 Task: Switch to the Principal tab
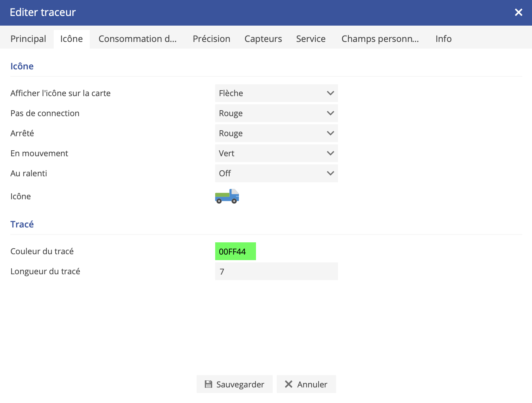tap(28, 39)
